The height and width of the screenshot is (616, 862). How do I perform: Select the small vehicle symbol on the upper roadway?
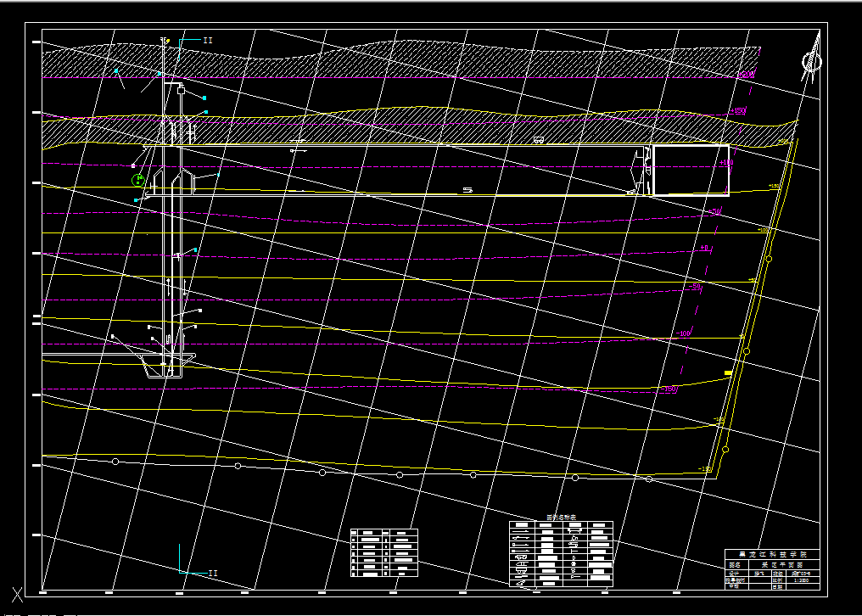pos(539,140)
